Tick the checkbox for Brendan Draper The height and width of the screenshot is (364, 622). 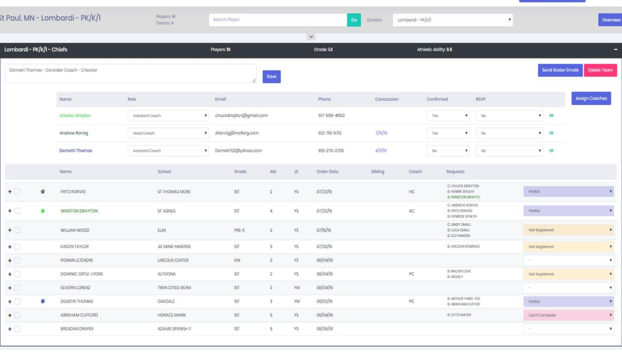click(x=17, y=329)
